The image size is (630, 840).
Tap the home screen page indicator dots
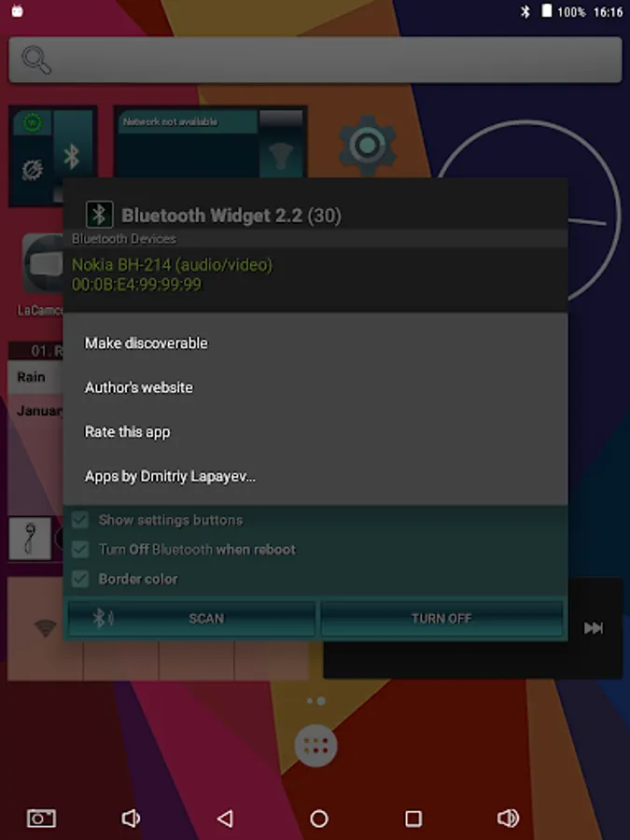pos(316,701)
